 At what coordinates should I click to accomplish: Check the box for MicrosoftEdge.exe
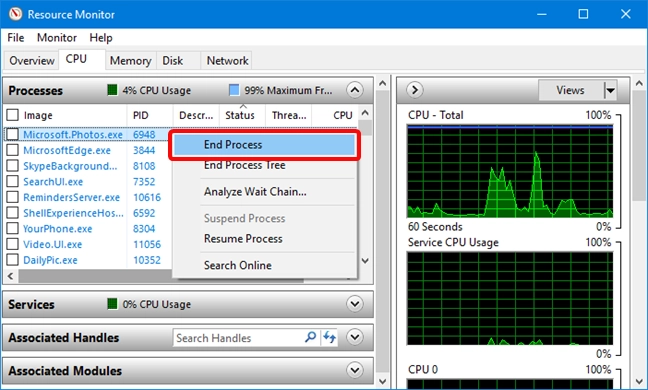pyautogui.click(x=12, y=150)
